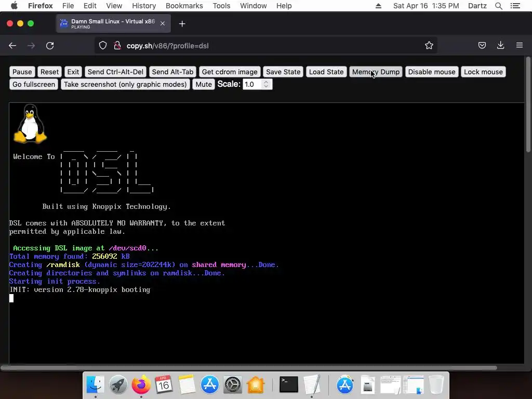Viewport: 532px width, 399px height.
Task: Open Notes from the Dock
Action: [x=187, y=385]
